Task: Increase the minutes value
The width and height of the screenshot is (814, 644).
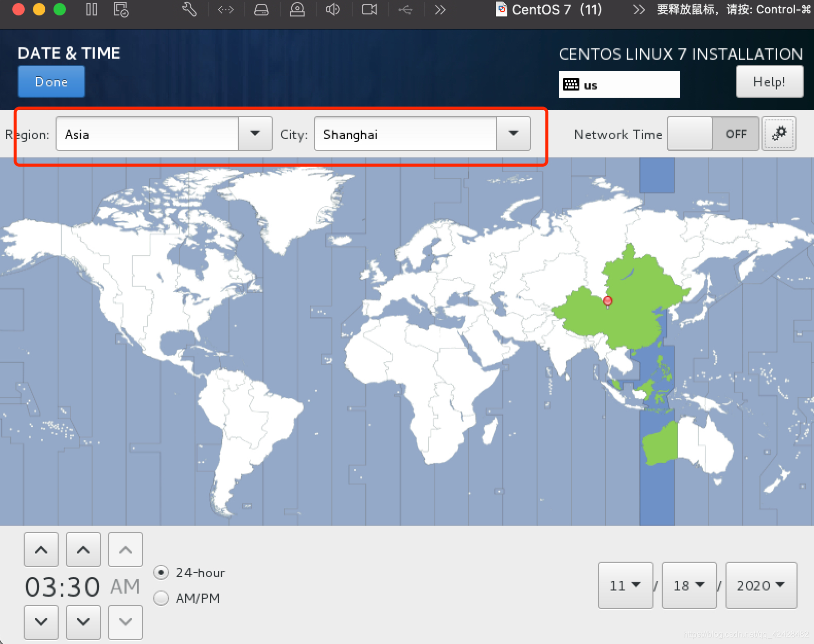Action: click(x=83, y=549)
